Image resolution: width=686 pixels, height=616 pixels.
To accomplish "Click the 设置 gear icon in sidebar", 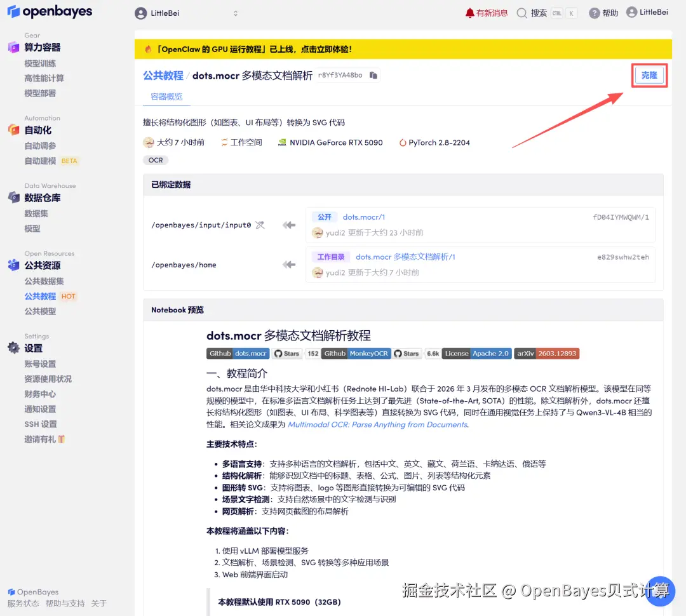I will [13, 348].
